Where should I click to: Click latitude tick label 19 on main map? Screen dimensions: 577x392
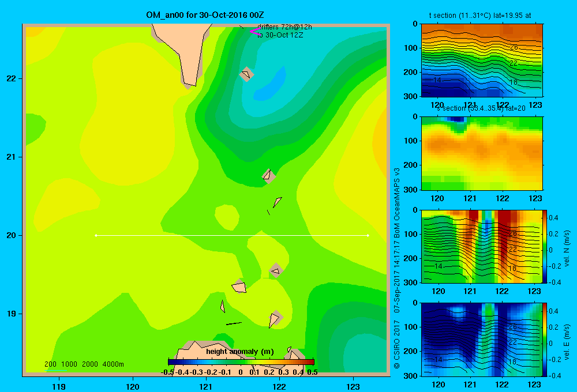click(12, 314)
